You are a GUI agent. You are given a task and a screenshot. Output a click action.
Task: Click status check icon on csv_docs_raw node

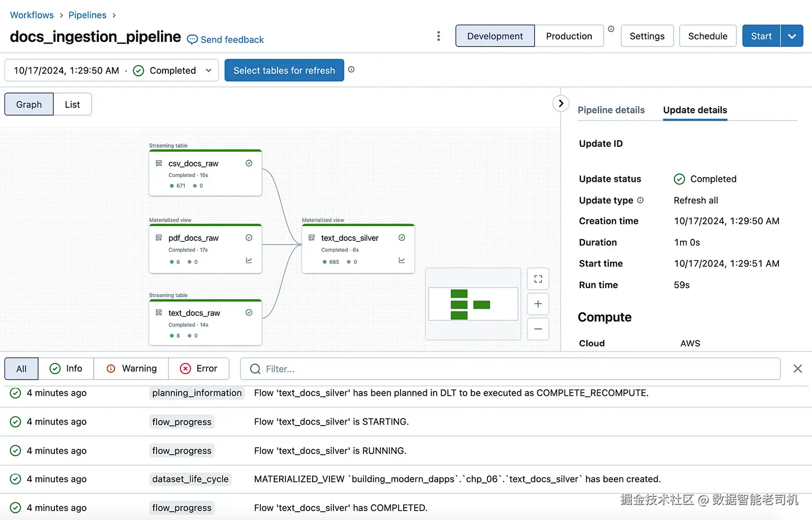coord(249,163)
